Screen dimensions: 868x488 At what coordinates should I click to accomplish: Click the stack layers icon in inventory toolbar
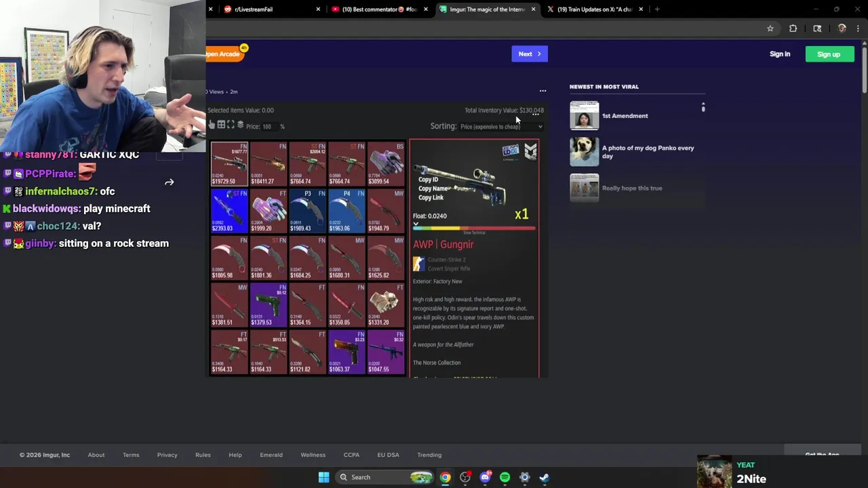pyautogui.click(x=240, y=125)
